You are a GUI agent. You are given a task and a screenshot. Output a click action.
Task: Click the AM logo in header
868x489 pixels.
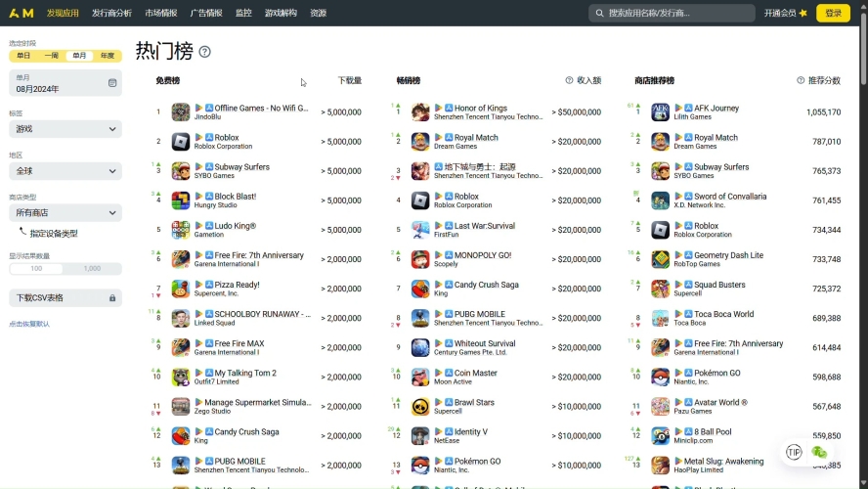point(22,13)
